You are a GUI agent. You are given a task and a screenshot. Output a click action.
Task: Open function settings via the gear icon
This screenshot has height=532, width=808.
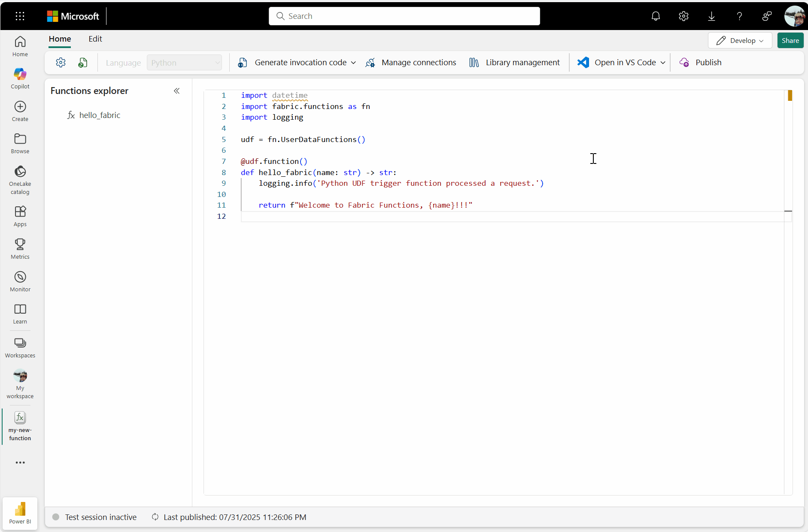pyautogui.click(x=61, y=62)
